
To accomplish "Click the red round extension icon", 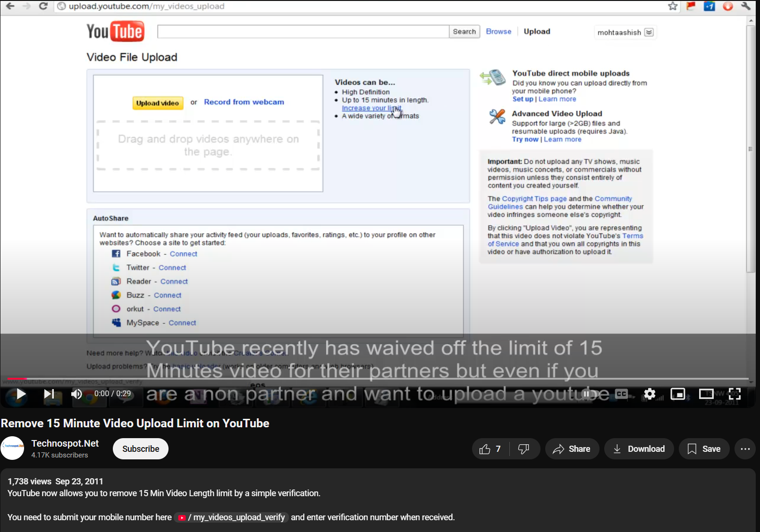I will [x=728, y=6].
